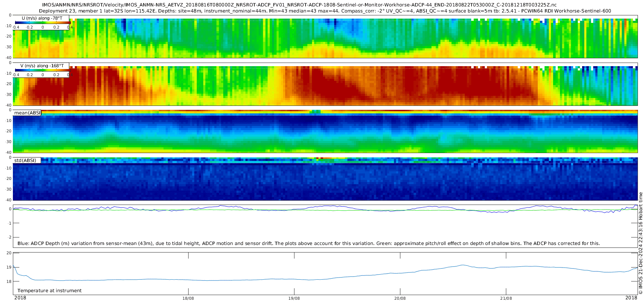Click the V velocity colorbar legend
The image size is (644, 304).
coord(42,70)
